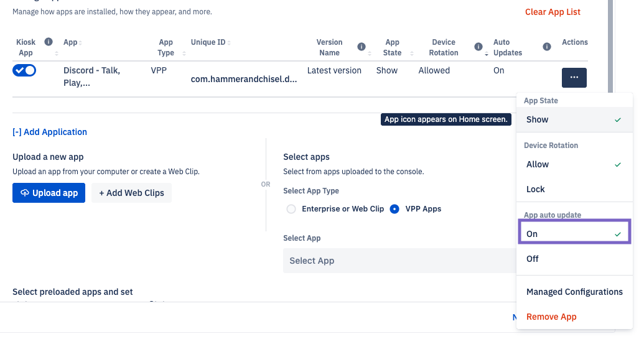Choose Lock under Device Rotation menu
Viewport: 644px width, 339px height.
point(574,189)
